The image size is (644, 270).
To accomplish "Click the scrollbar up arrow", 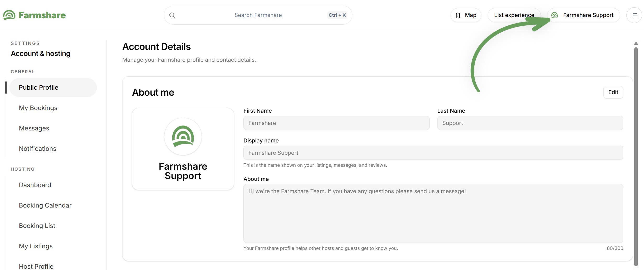I will pos(636,43).
